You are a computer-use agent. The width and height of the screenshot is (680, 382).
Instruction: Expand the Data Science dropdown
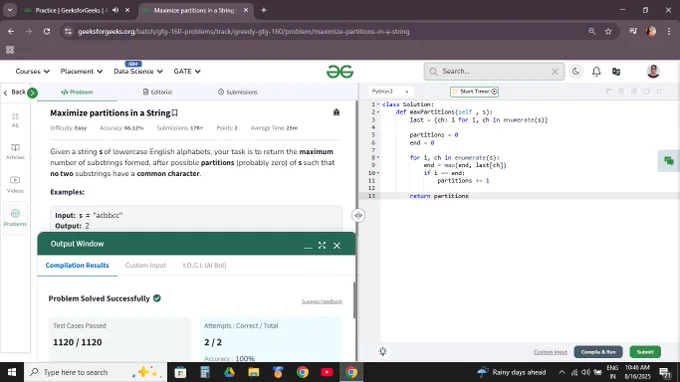[138, 71]
